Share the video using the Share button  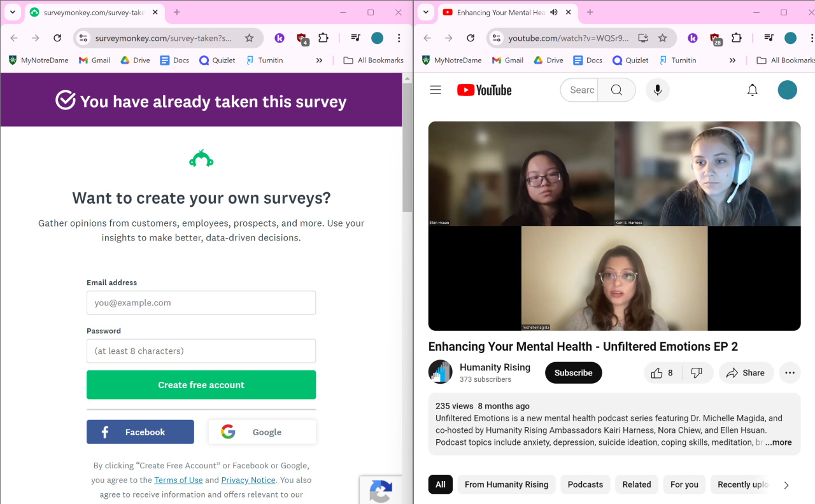[746, 373]
